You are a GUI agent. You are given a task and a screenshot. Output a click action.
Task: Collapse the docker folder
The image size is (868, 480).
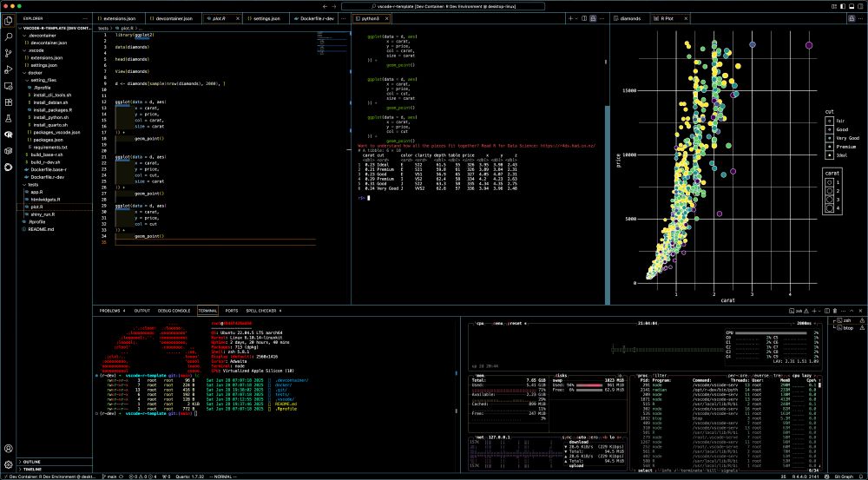pyautogui.click(x=56, y=73)
